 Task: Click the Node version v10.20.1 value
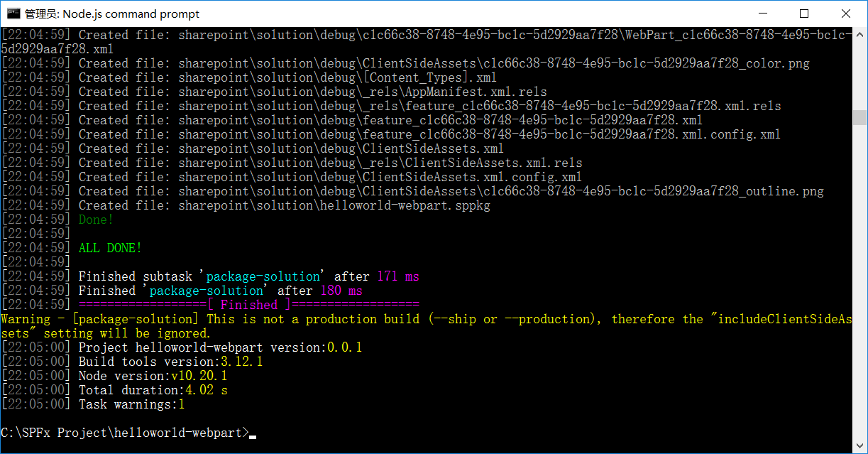pos(199,376)
